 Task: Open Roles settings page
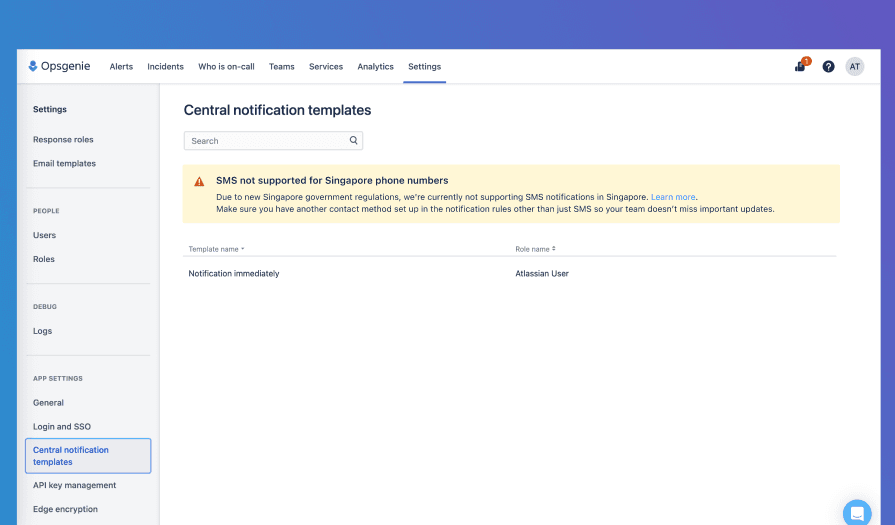44,259
